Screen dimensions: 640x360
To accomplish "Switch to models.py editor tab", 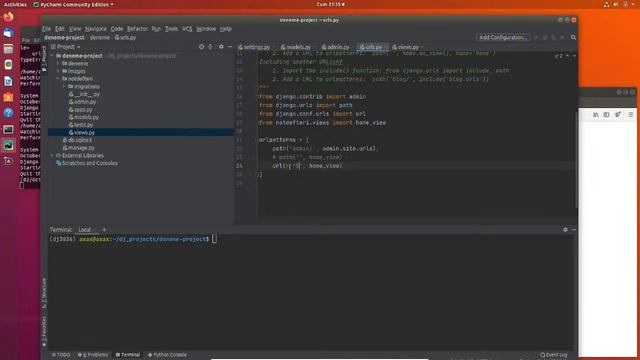I will pyautogui.click(x=296, y=47).
